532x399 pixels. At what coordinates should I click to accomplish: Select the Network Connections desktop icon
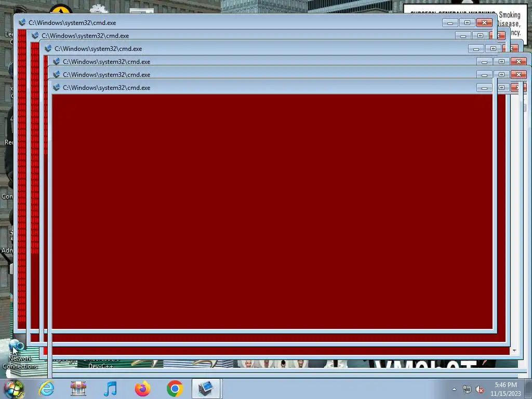(20, 354)
